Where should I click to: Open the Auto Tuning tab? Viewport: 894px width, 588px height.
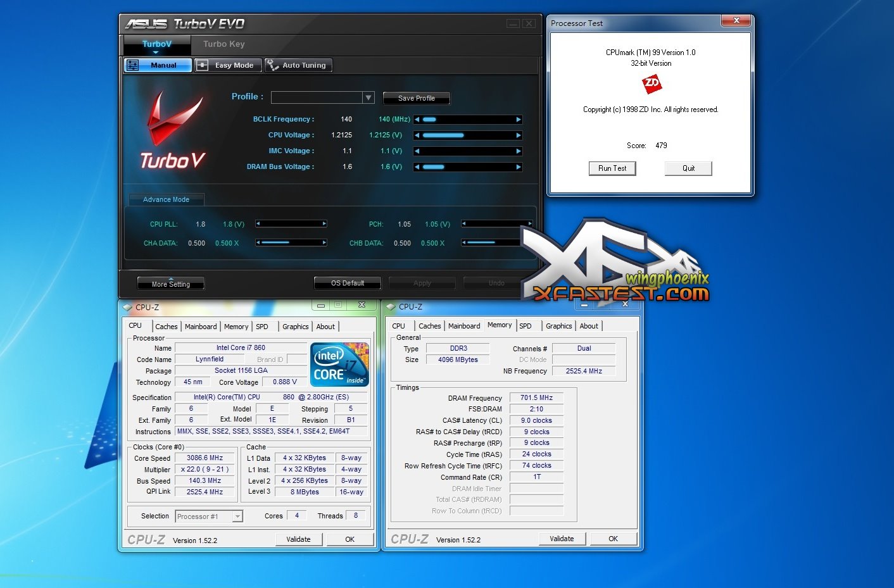[298, 65]
